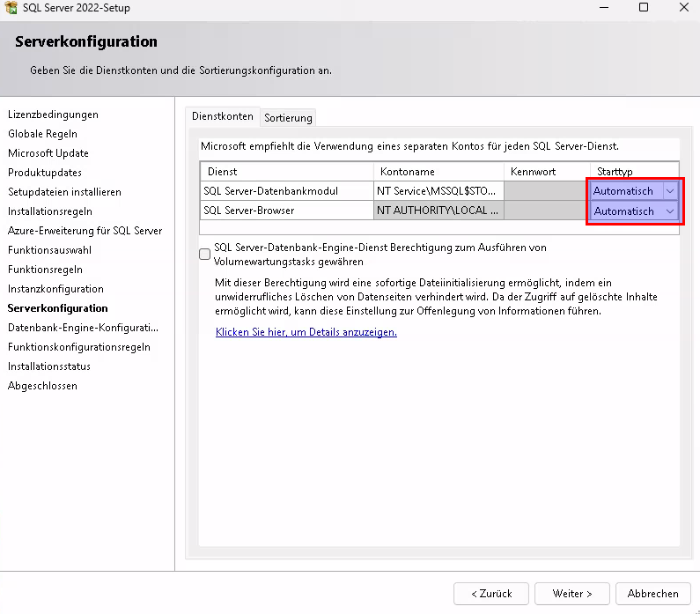The height and width of the screenshot is (614, 700).
Task: Select Instanzkonfiguration in the sidebar
Action: tap(55, 289)
